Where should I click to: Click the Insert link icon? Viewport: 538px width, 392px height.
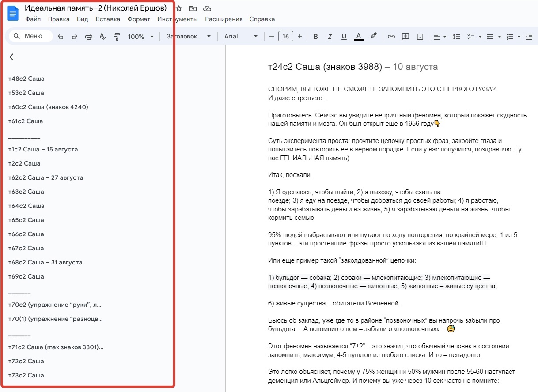(x=391, y=37)
